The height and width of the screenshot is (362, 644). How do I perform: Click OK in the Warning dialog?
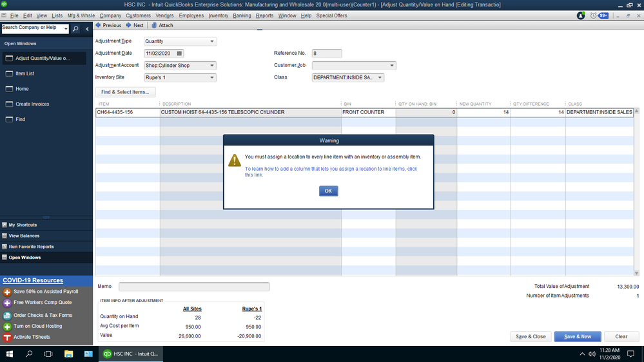[x=328, y=191]
